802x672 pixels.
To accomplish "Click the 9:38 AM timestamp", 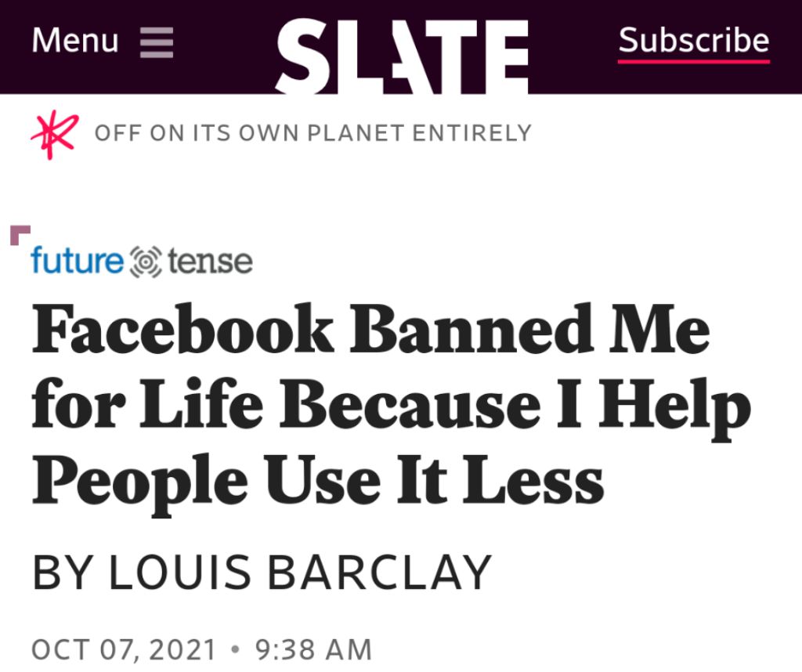I will click(x=313, y=649).
